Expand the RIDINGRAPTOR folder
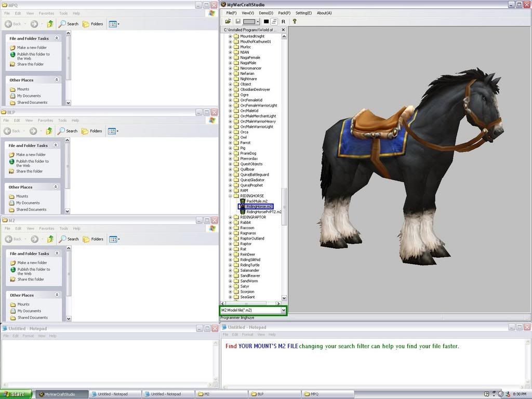The image size is (532, 399). [230, 217]
